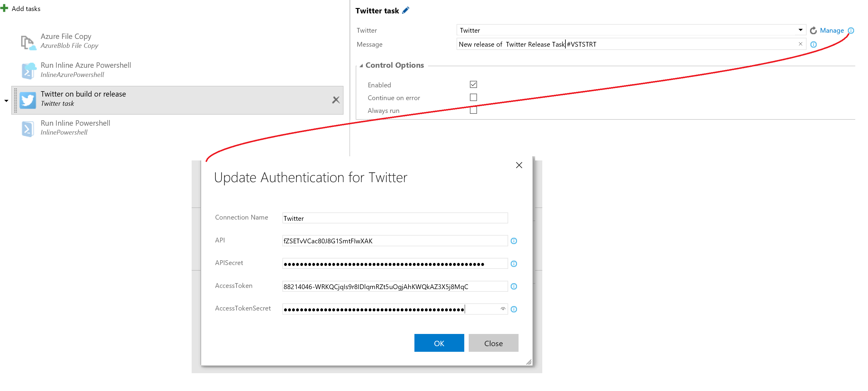
Task: Click the arrow left of the Twitter task
Action: (6, 101)
